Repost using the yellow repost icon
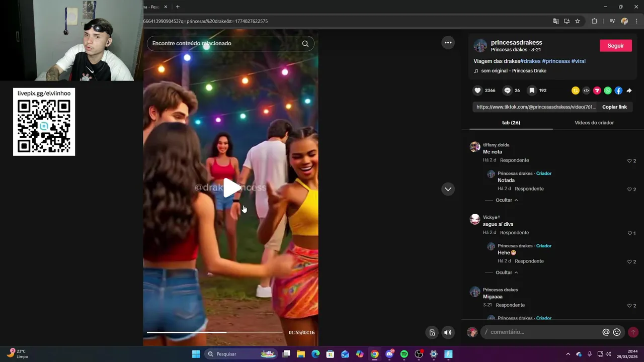The image size is (644, 362). point(576,90)
